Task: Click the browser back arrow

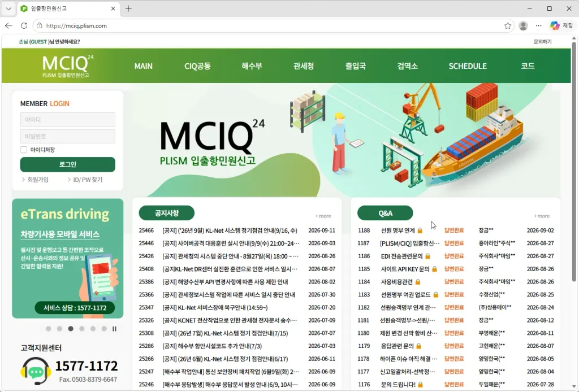Action: tap(8, 26)
